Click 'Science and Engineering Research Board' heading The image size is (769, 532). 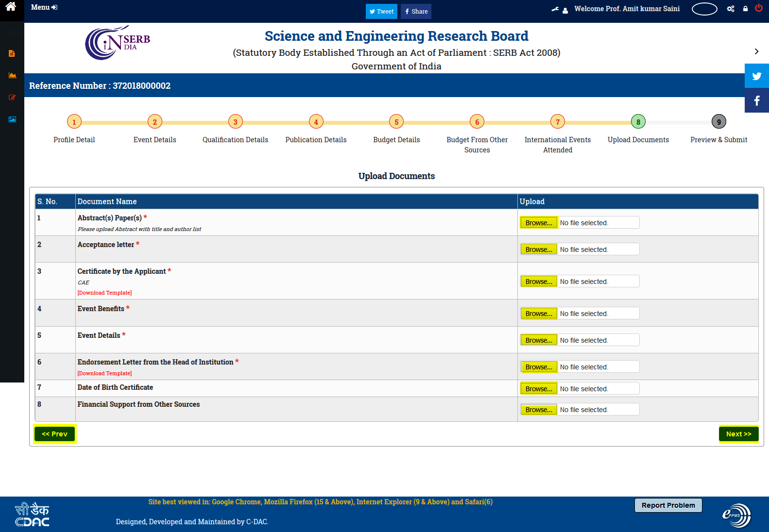tap(396, 36)
